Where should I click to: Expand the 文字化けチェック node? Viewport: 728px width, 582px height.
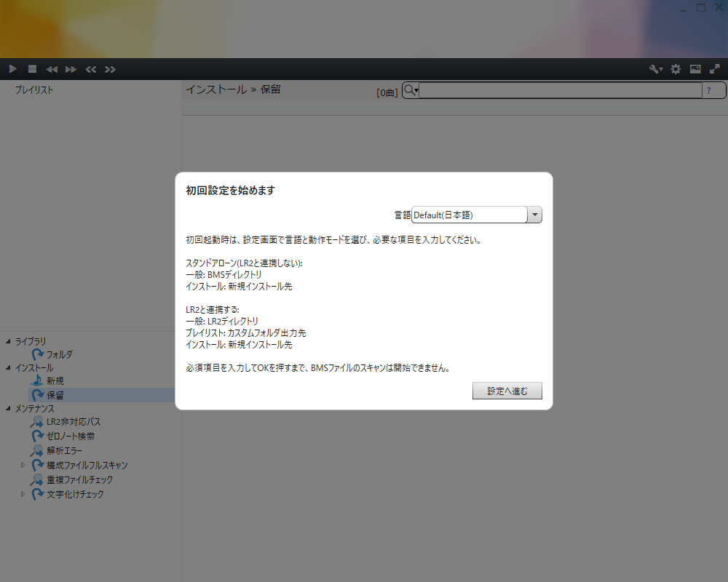[x=23, y=494]
